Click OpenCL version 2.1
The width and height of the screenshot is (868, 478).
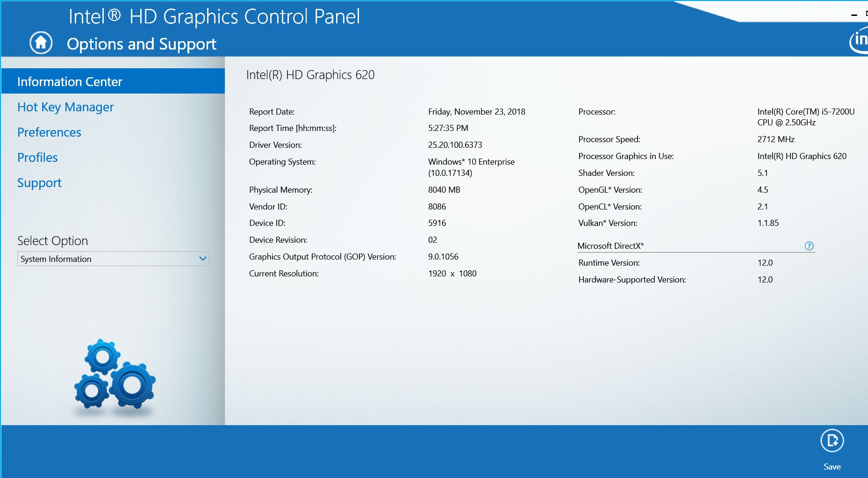(762, 207)
